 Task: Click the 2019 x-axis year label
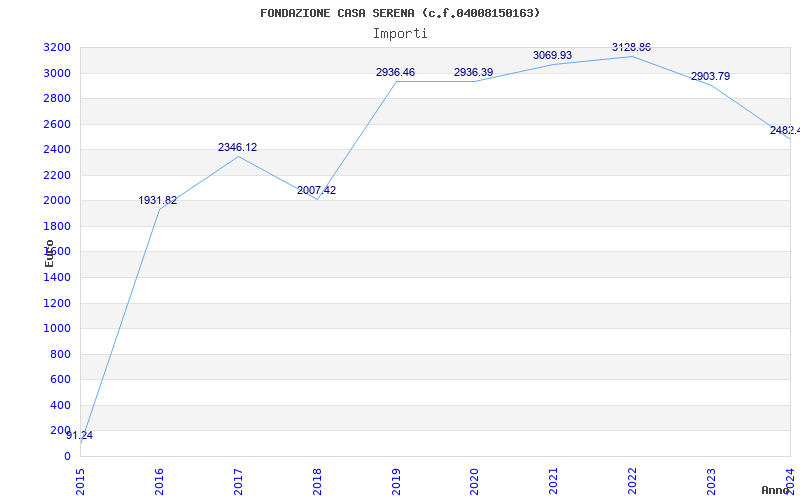pyautogui.click(x=396, y=481)
